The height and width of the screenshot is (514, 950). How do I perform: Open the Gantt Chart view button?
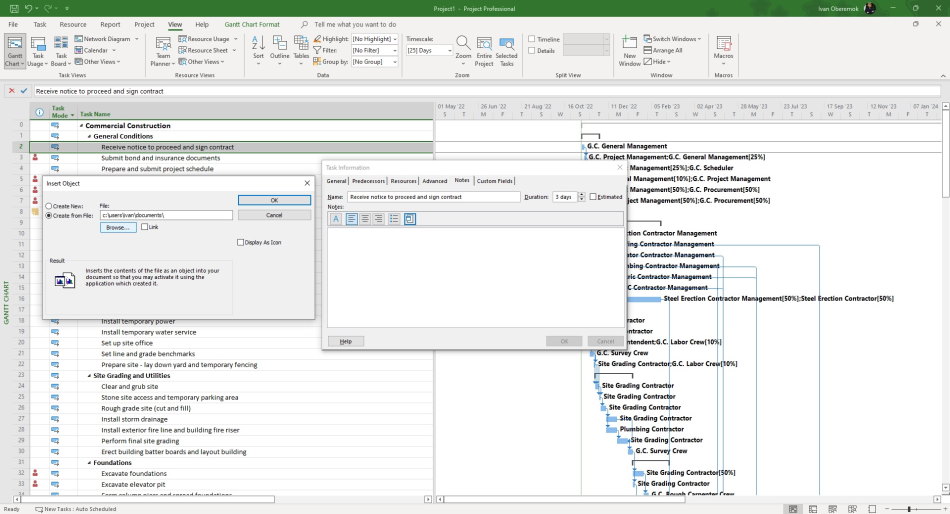click(15, 51)
